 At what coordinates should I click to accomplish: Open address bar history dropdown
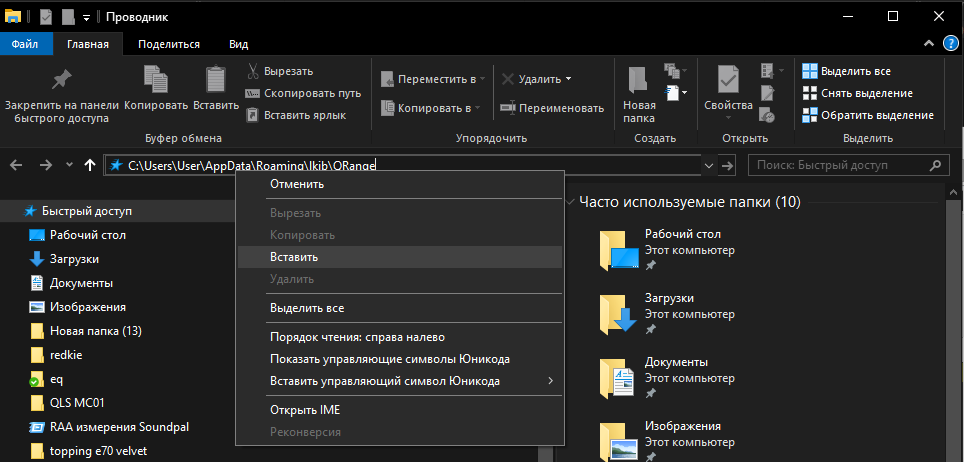tap(709, 165)
